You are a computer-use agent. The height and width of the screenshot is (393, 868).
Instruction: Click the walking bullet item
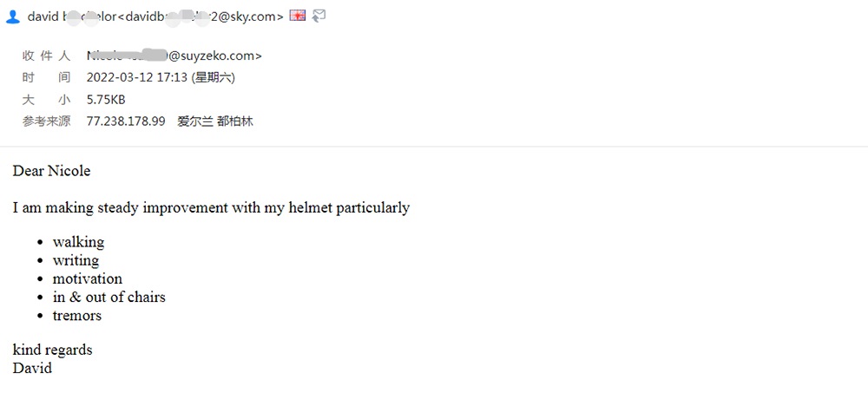78,242
